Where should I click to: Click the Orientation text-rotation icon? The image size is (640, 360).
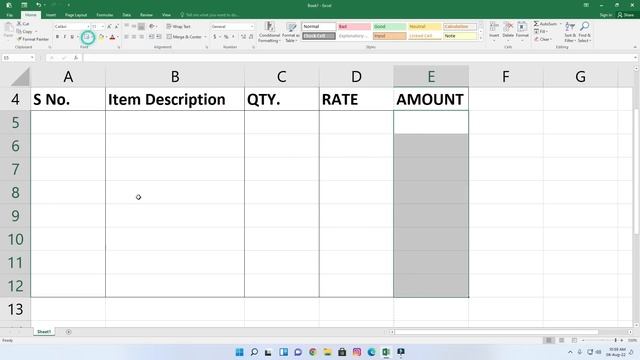click(x=152, y=27)
